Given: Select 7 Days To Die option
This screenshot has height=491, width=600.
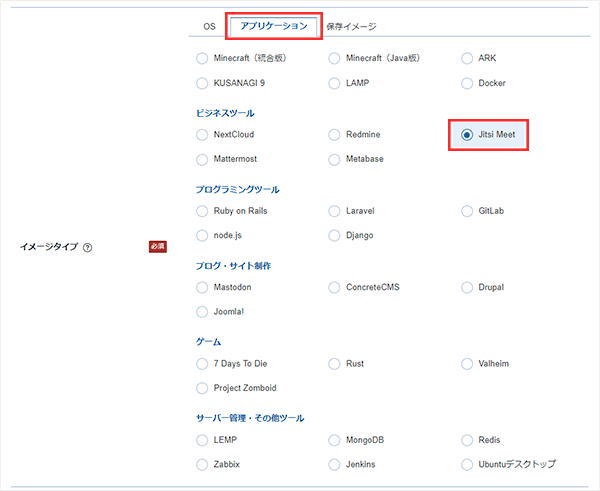Looking at the screenshot, I should [x=202, y=364].
